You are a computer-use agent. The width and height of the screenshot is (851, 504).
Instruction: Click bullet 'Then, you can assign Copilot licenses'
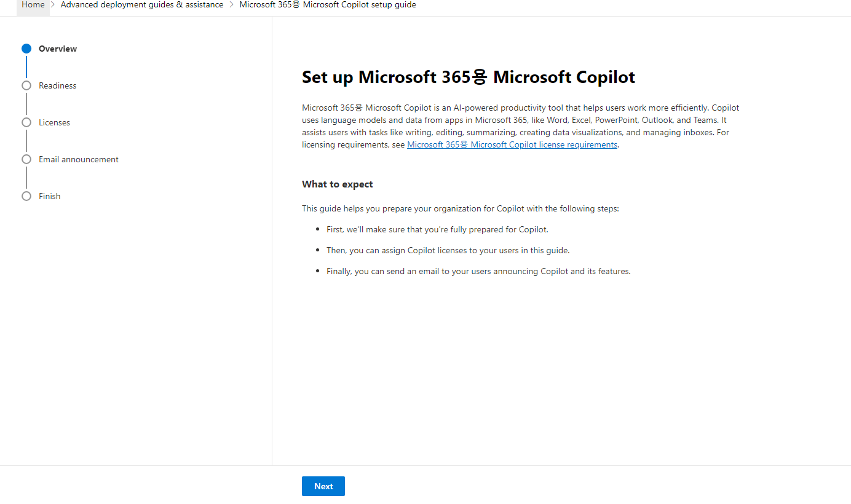(x=448, y=250)
